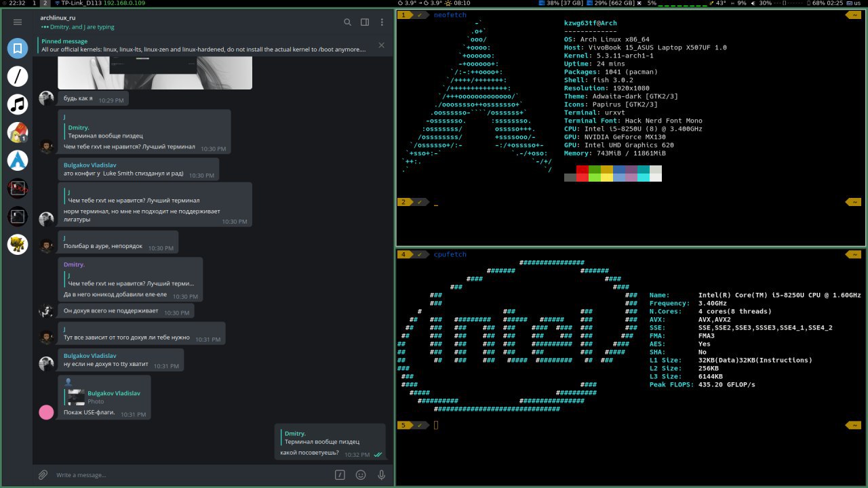Viewport: 868px width, 488px height.
Task: Jump to quoted photo reply by Bulgakov Vladislav
Action: (x=104, y=396)
